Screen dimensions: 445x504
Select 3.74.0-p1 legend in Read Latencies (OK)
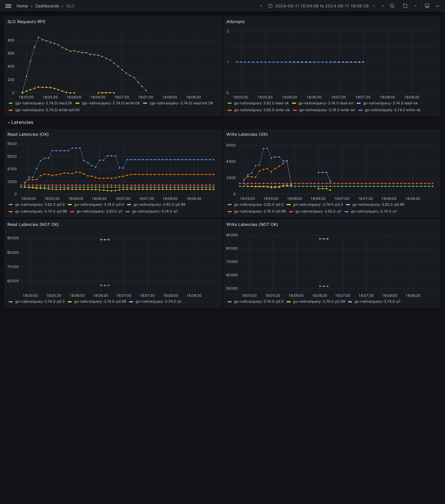[x=155, y=211]
